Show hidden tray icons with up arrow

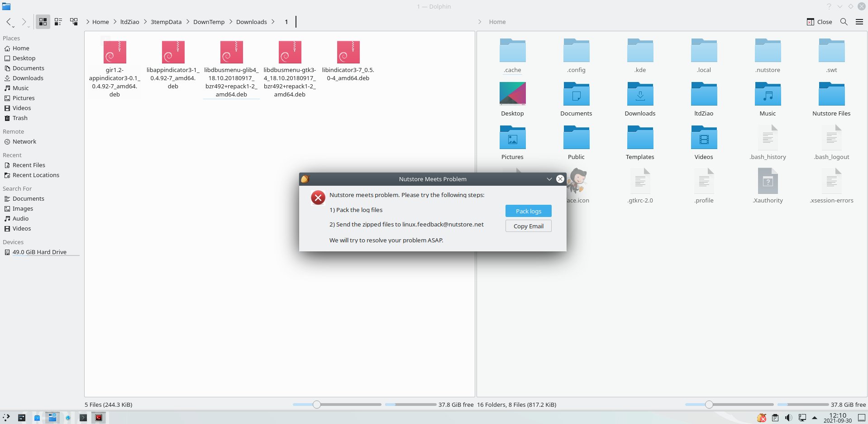[815, 418]
